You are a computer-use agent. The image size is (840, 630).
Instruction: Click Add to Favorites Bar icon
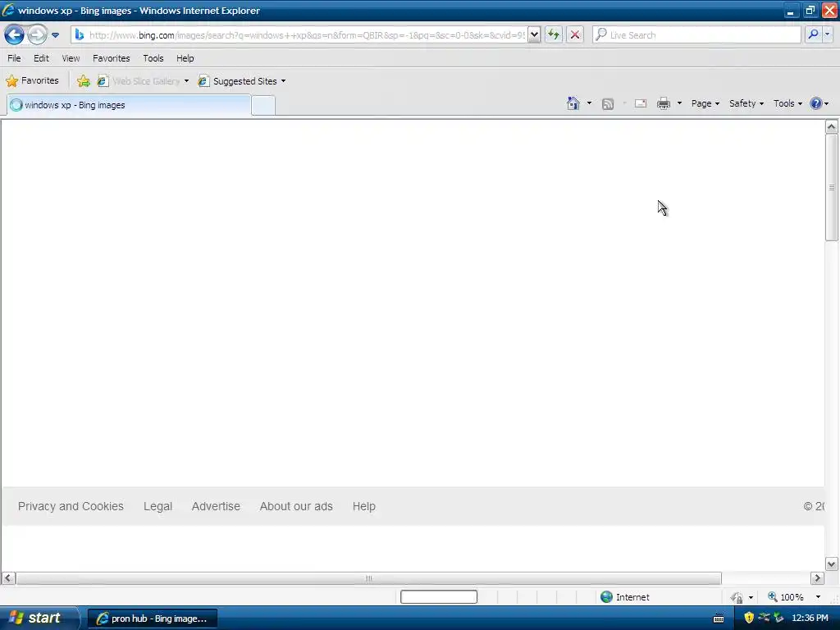tap(83, 81)
